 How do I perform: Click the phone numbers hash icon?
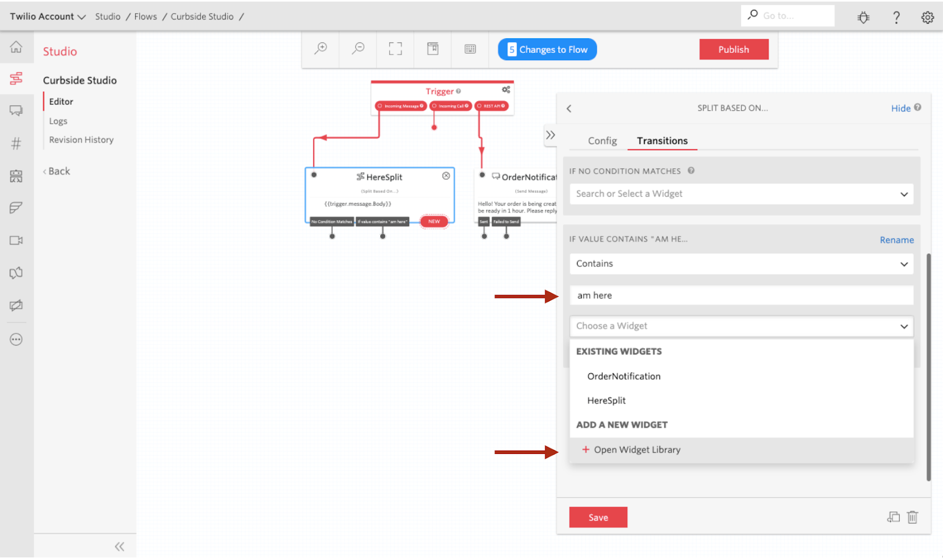pos(16,143)
